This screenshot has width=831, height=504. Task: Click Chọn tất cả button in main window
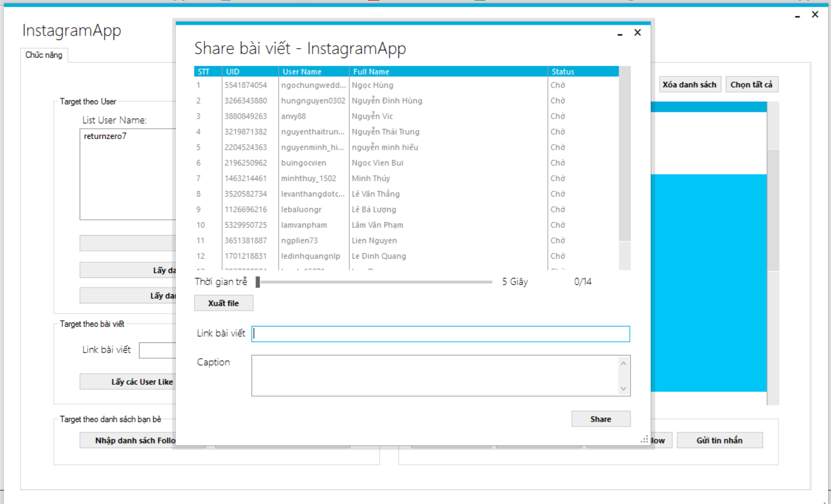pos(751,85)
